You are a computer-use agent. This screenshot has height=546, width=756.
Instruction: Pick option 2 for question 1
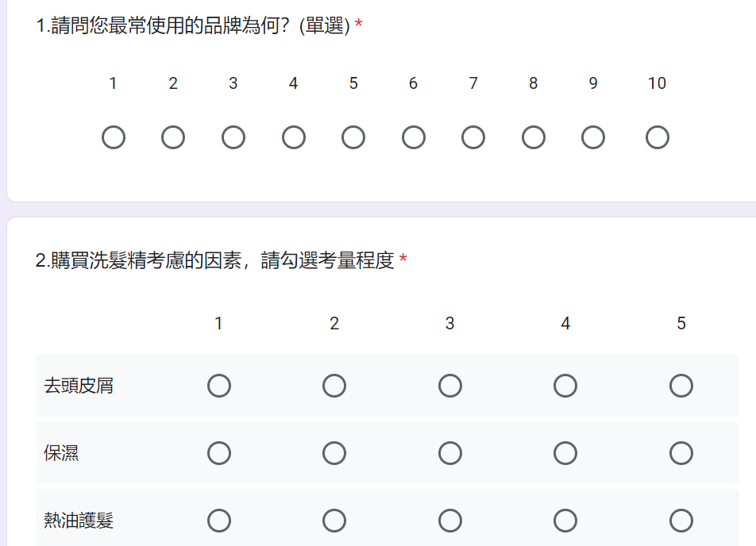(x=173, y=138)
